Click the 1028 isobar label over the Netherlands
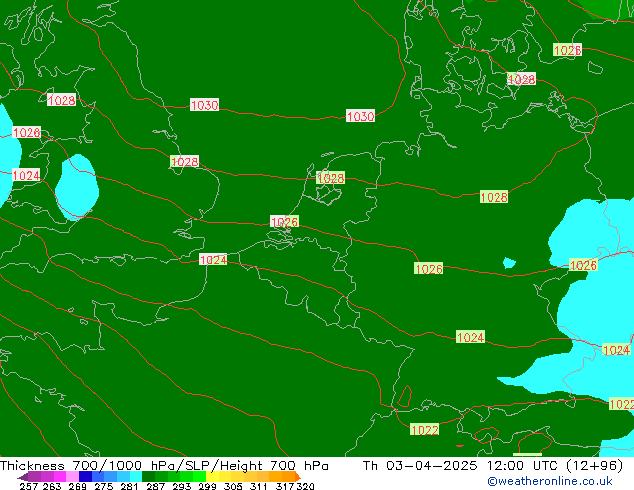This screenshot has height=490, width=634. click(330, 178)
